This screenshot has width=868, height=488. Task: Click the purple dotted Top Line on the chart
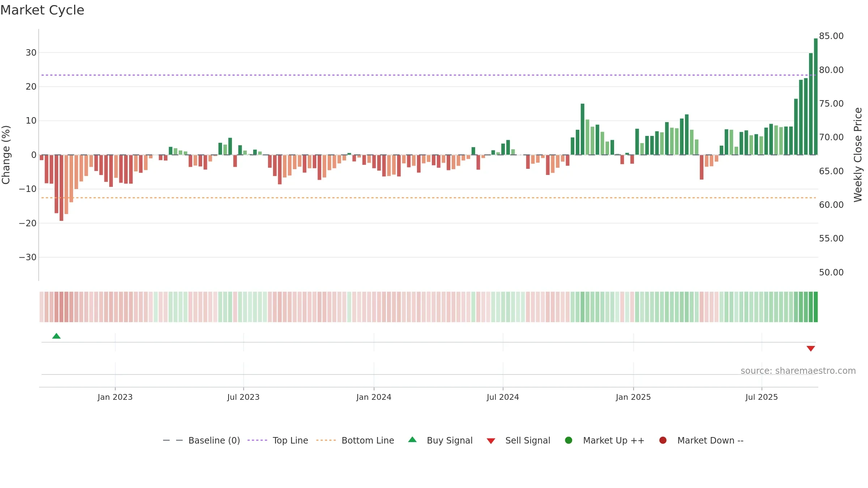[429, 75]
